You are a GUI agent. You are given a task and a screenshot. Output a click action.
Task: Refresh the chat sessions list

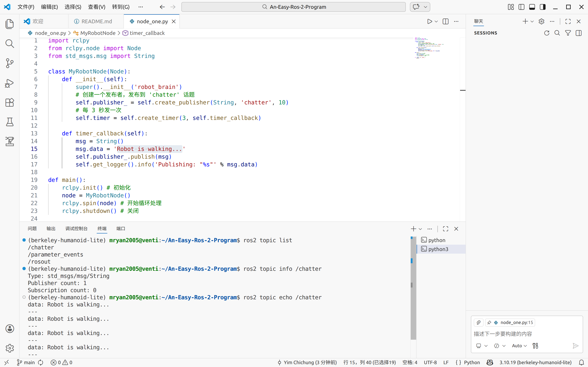point(546,33)
